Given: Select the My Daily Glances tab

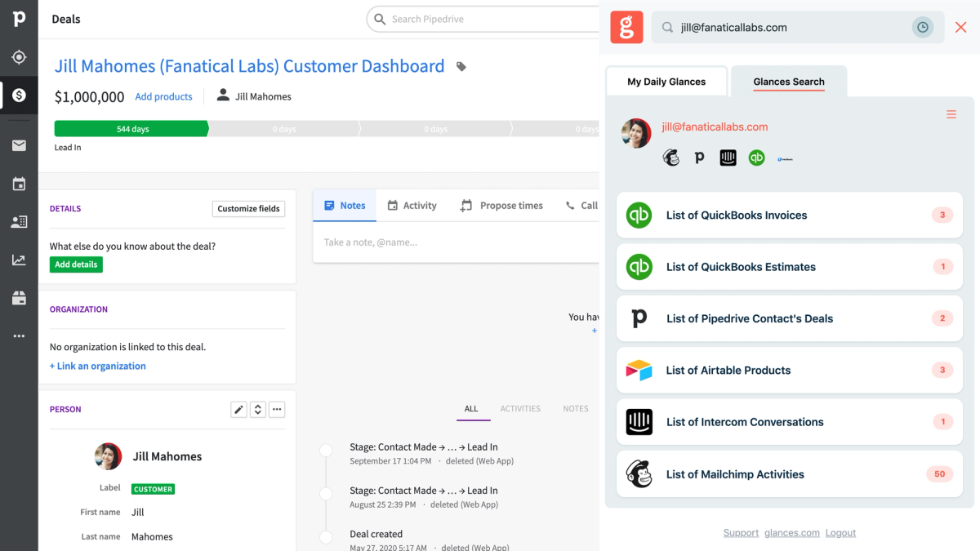Looking at the screenshot, I should tap(666, 82).
